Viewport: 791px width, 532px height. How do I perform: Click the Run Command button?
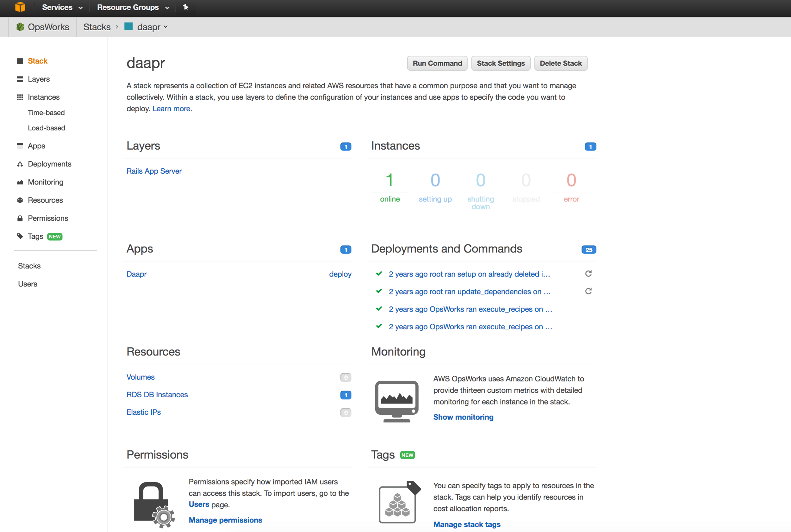pos(437,63)
